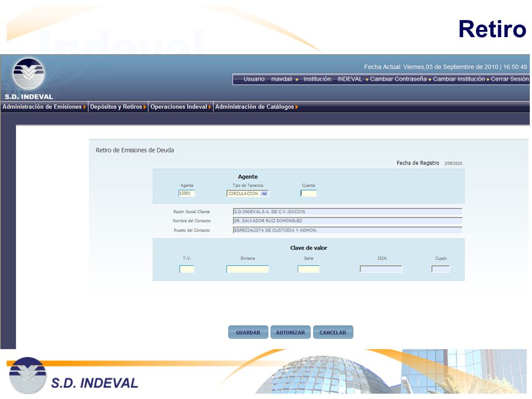Click the T.V. input field
Viewport: 532px width, 399px height.
coord(187,269)
